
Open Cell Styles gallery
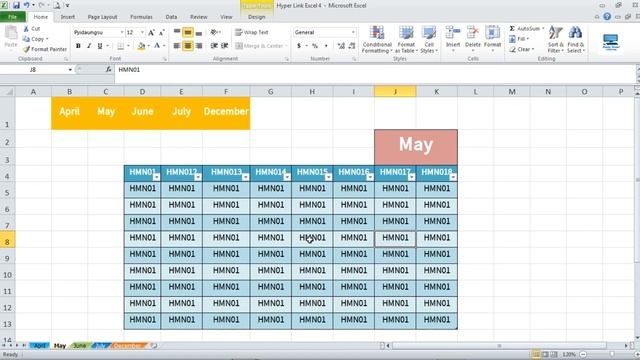(429, 39)
